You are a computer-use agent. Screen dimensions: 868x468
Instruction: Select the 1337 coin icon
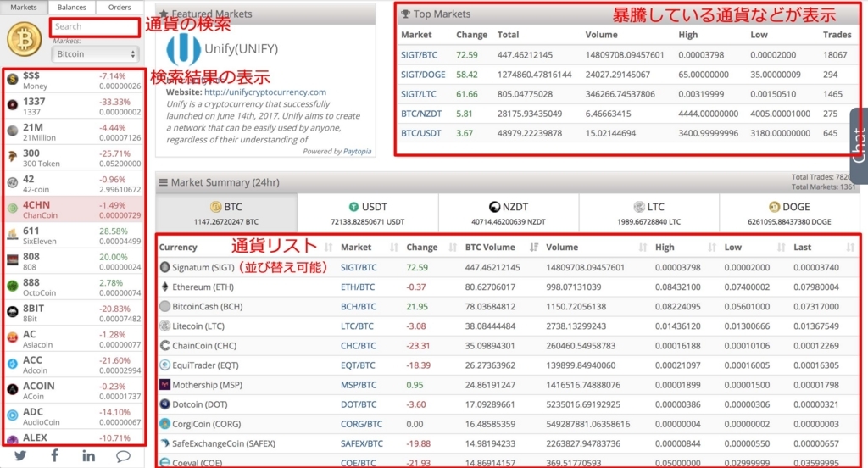click(12, 104)
